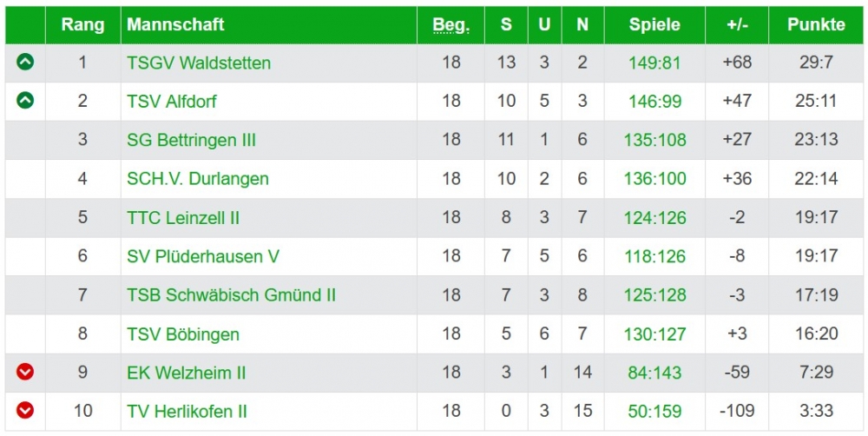Open TSGV Waldstetten team page
This screenshot has width=868, height=436.
click(x=199, y=63)
